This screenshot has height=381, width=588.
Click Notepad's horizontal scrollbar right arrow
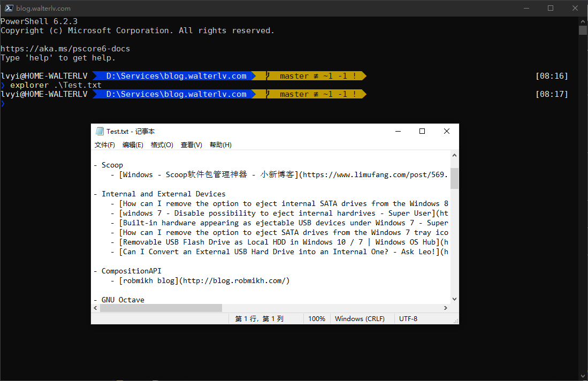[445, 308]
